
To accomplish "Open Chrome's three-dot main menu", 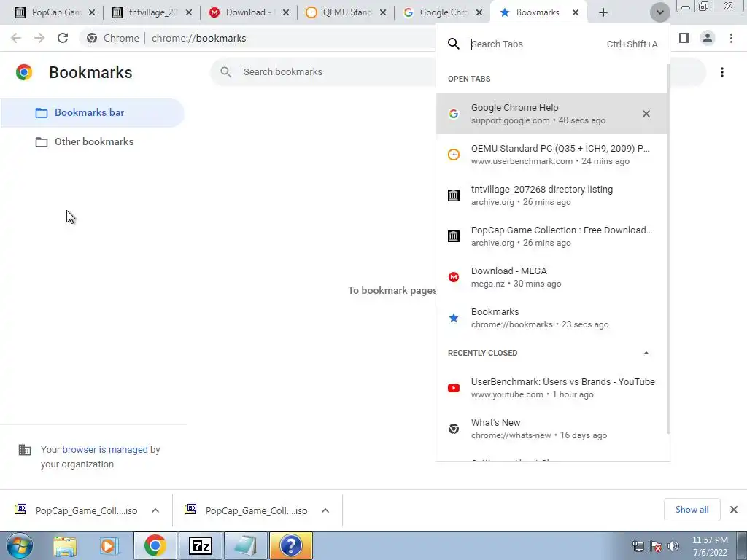I will [x=731, y=38].
